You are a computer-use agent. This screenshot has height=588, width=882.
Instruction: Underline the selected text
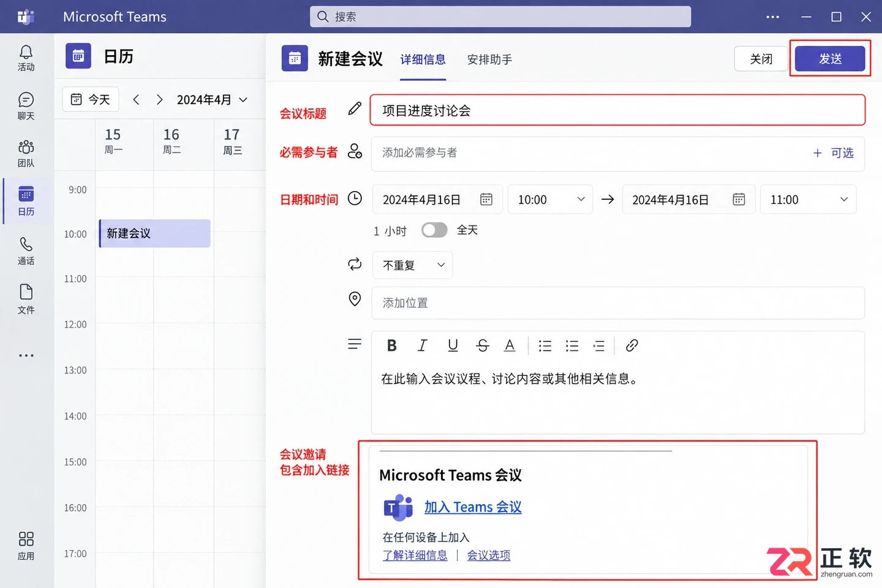[453, 345]
